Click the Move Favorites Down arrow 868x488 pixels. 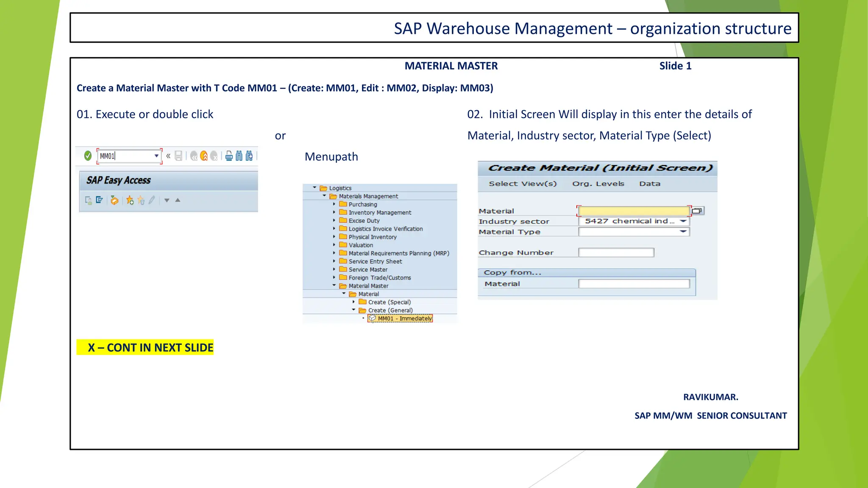[x=167, y=200]
